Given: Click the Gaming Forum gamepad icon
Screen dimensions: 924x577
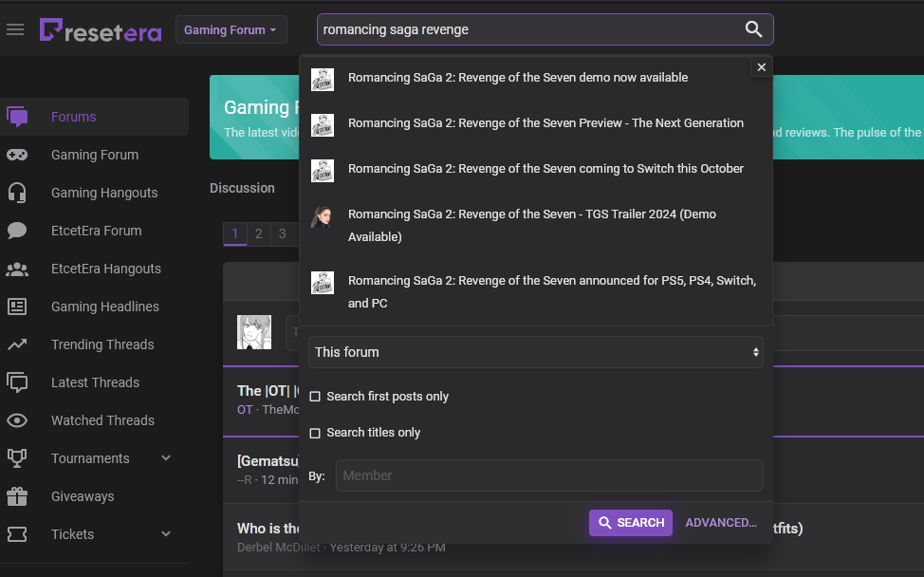Looking at the screenshot, I should coord(17,155).
